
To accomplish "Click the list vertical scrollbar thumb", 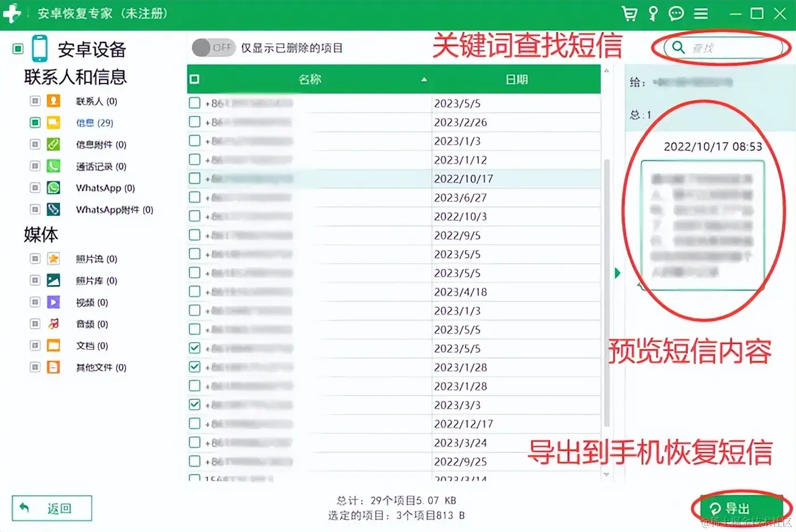I will click(607, 293).
